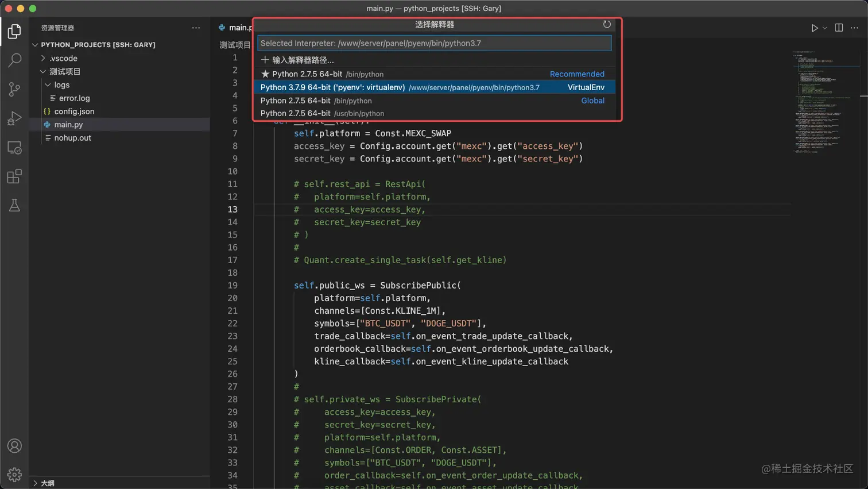
Task: Select Python 2.7.5 /usr/bin/python interpreter
Action: pyautogui.click(x=435, y=113)
